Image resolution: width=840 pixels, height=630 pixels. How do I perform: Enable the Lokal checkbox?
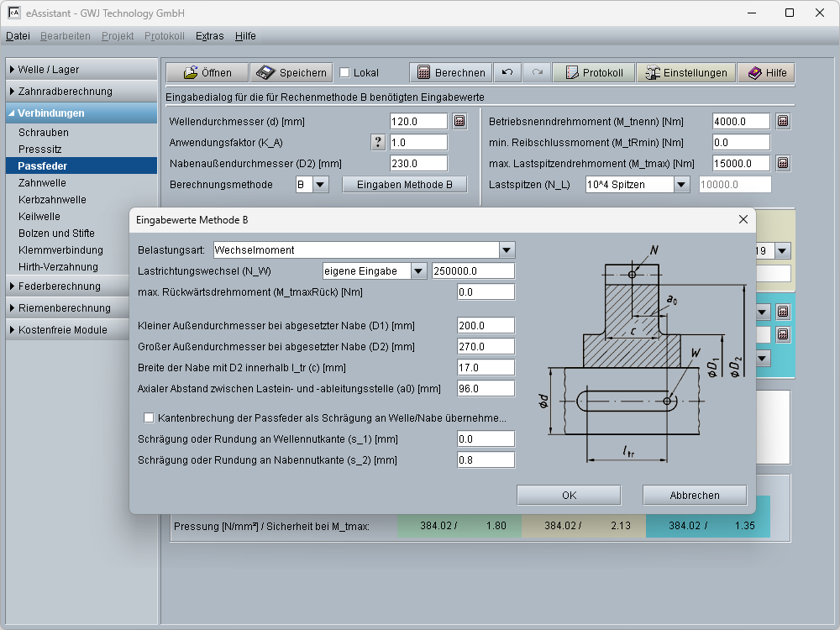[x=344, y=73]
